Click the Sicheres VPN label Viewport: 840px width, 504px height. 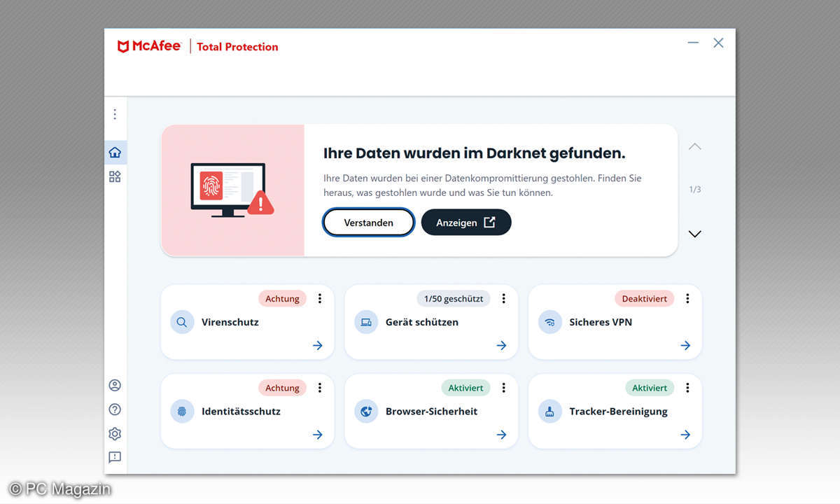(x=601, y=322)
